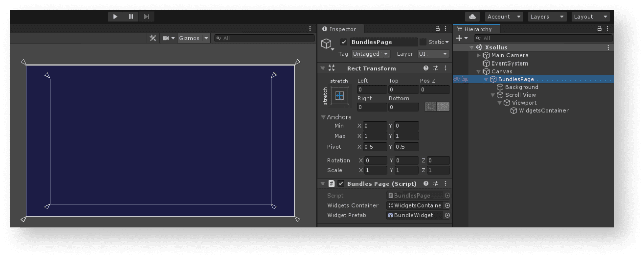Toggle scene tools wrench icon
The image size is (644, 258).
click(153, 38)
